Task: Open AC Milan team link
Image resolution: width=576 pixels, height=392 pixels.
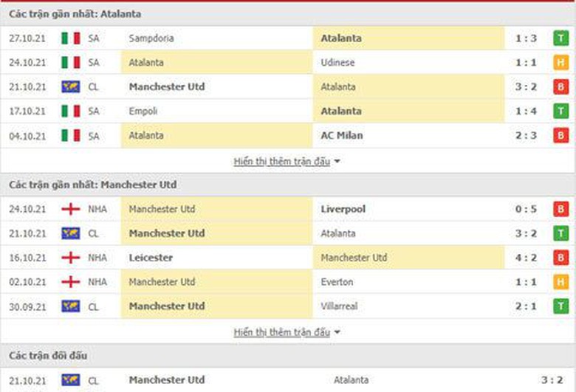Action: [x=342, y=136]
